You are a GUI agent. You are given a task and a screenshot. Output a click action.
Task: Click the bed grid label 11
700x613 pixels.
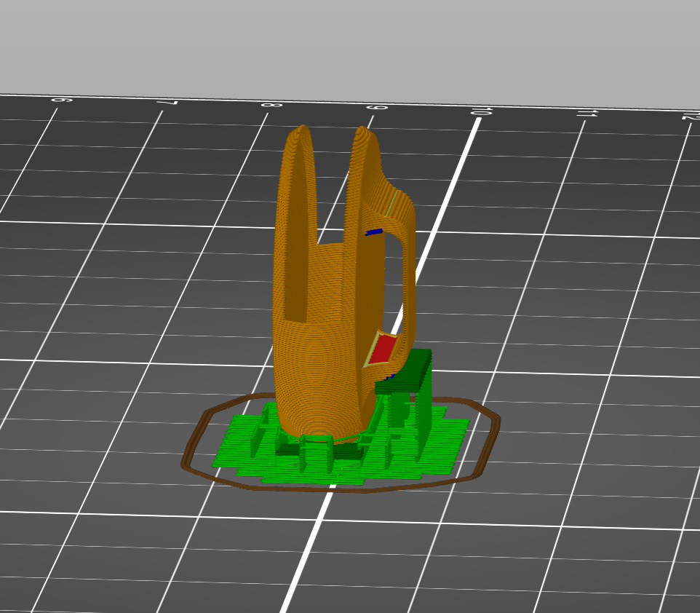click(x=586, y=113)
